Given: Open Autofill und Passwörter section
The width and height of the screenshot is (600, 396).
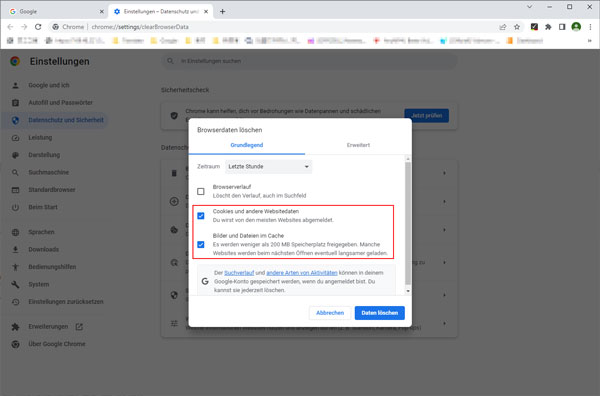Looking at the screenshot, I should pos(60,103).
